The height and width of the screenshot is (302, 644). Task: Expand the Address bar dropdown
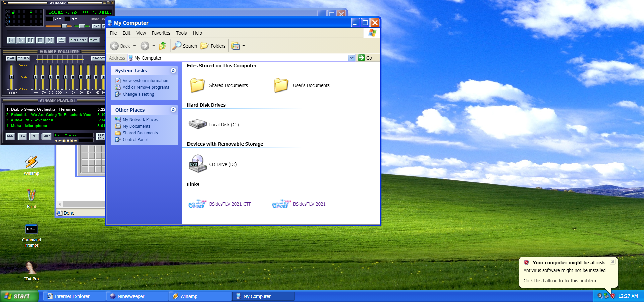coord(351,58)
